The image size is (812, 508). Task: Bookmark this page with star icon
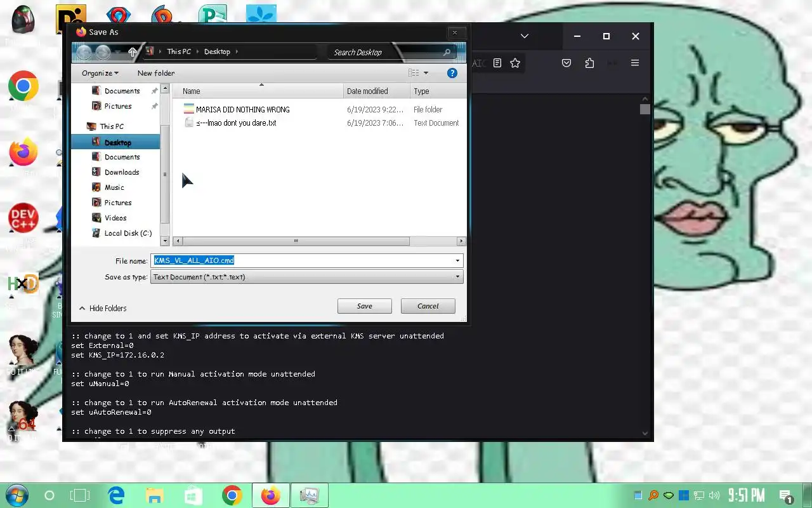pyautogui.click(x=515, y=63)
